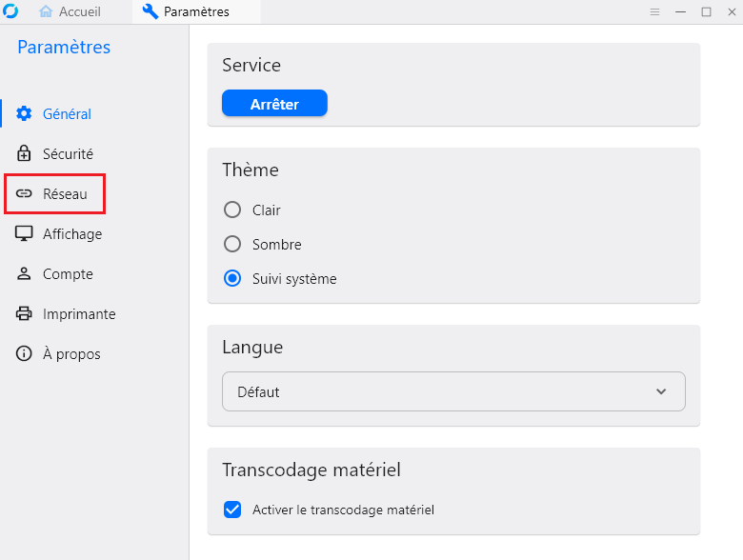Click the Imprimante printer icon
The width and height of the screenshot is (743, 560).
25,314
